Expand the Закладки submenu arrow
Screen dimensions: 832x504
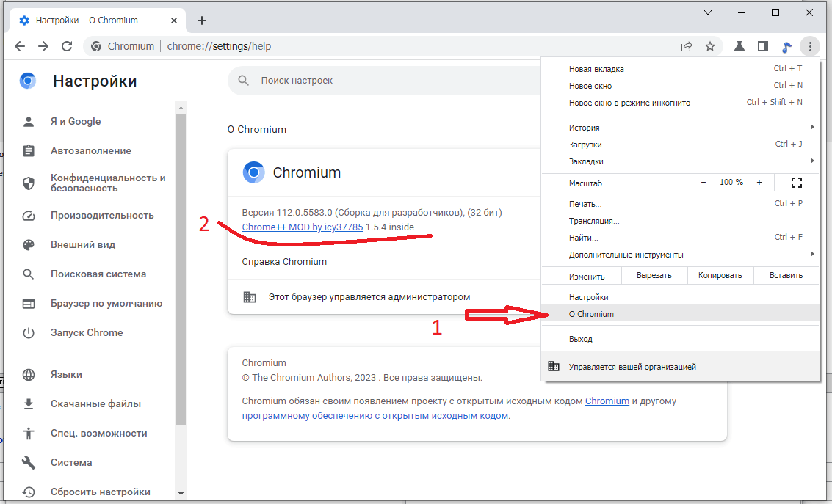tap(812, 161)
